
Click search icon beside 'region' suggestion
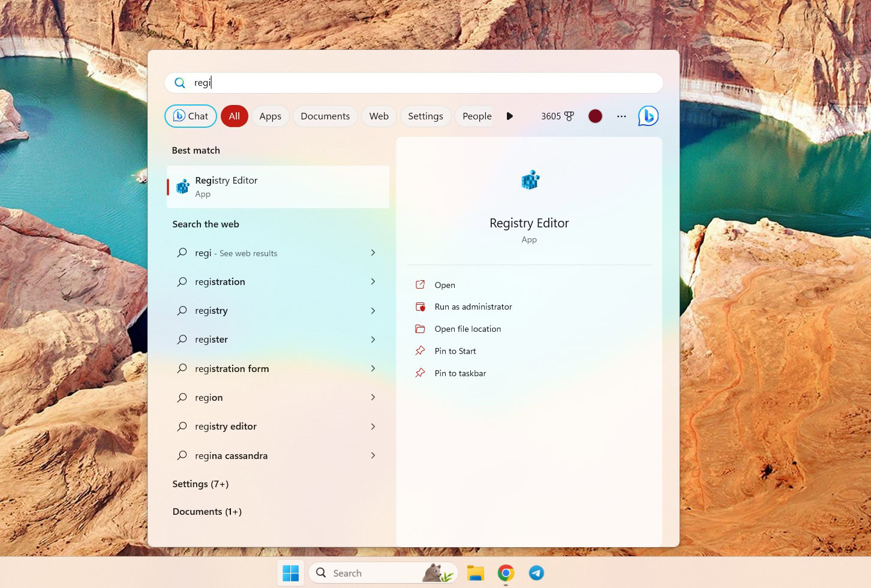(182, 397)
